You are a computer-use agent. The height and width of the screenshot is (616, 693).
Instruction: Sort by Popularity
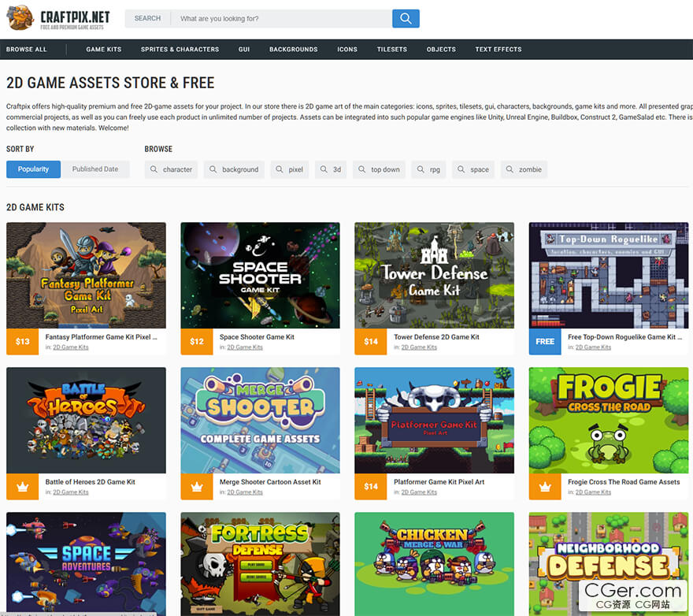33,169
